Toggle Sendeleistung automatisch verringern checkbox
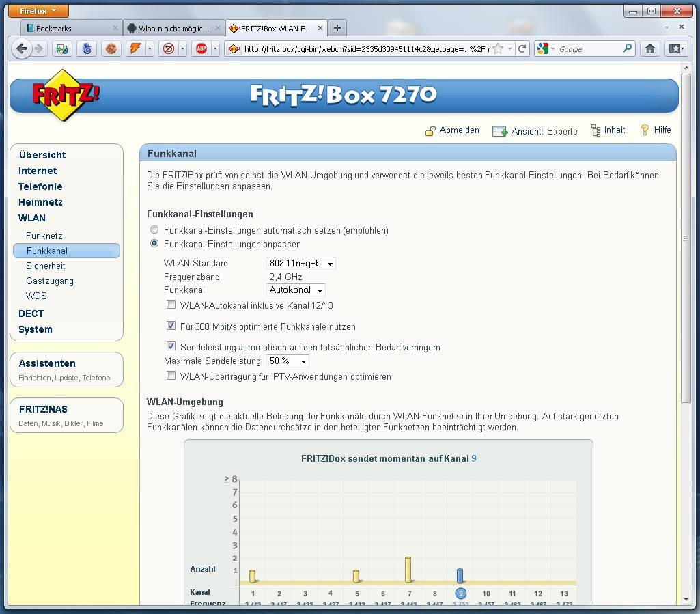 click(x=171, y=346)
